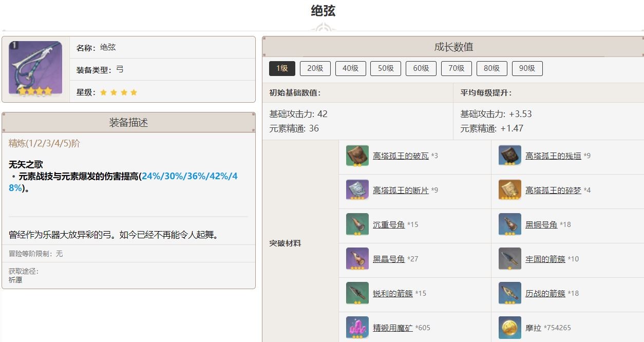Open the 历战的箭簇 link

[545, 293]
